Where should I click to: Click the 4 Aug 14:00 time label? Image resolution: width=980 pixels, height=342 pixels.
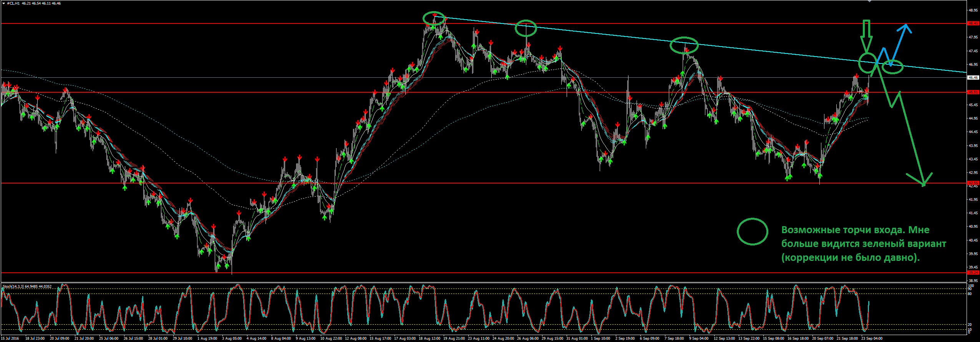[x=256, y=339]
